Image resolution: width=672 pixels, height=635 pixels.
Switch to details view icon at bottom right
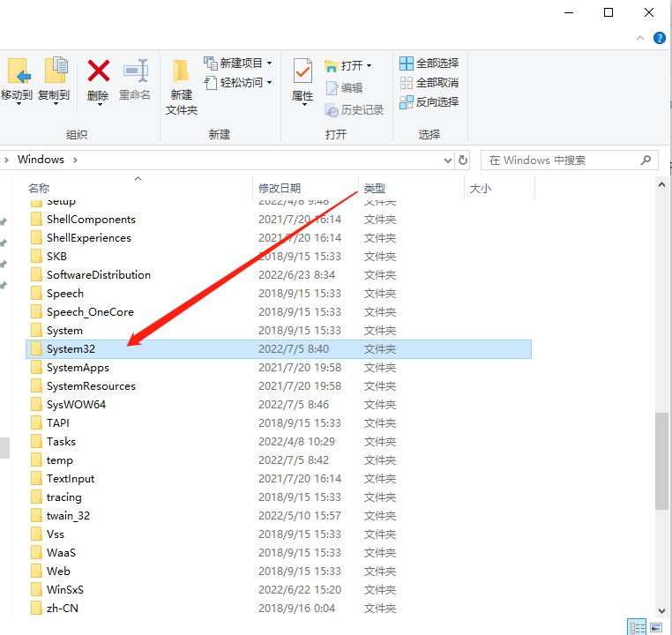637,627
